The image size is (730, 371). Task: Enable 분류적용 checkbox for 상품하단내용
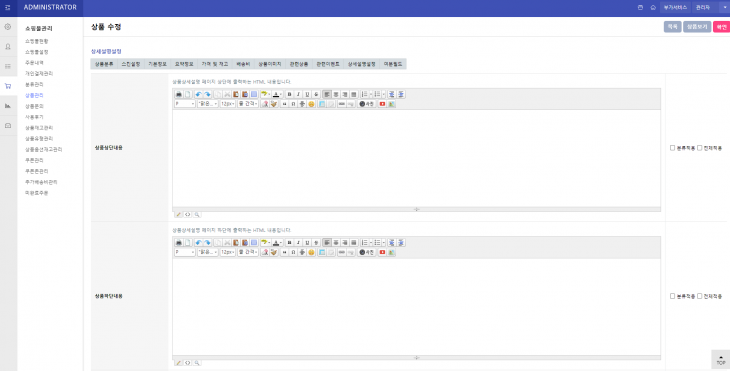coord(672,296)
